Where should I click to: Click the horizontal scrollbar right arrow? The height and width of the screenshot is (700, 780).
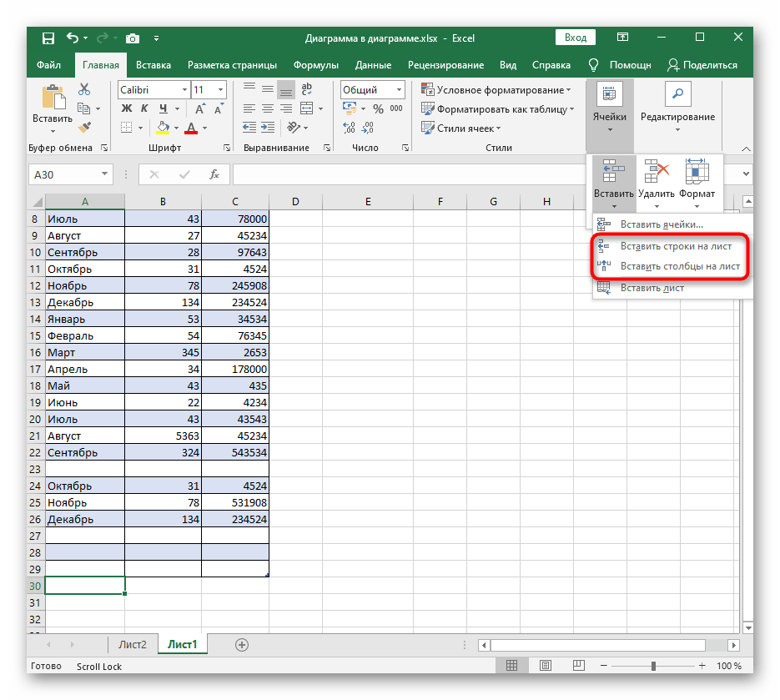click(733, 645)
